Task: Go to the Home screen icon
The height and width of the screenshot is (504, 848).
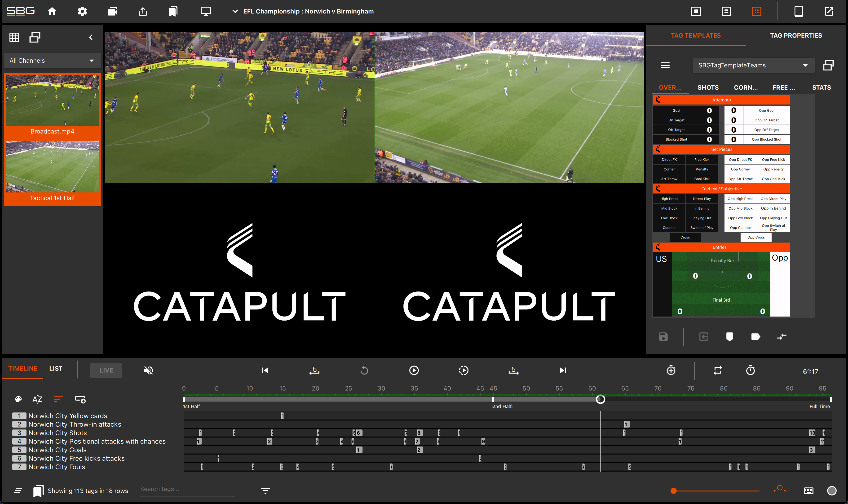Action: coord(52,12)
